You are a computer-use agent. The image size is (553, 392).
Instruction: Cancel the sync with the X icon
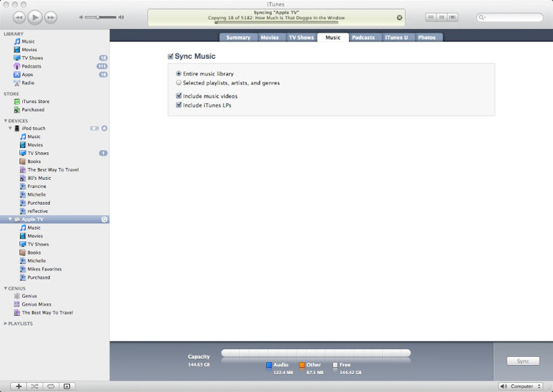(x=400, y=18)
